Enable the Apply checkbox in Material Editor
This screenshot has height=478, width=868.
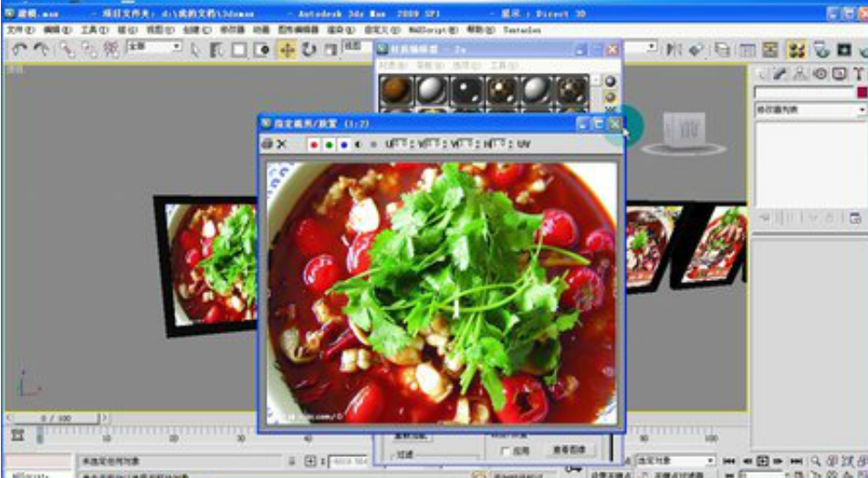point(505,452)
